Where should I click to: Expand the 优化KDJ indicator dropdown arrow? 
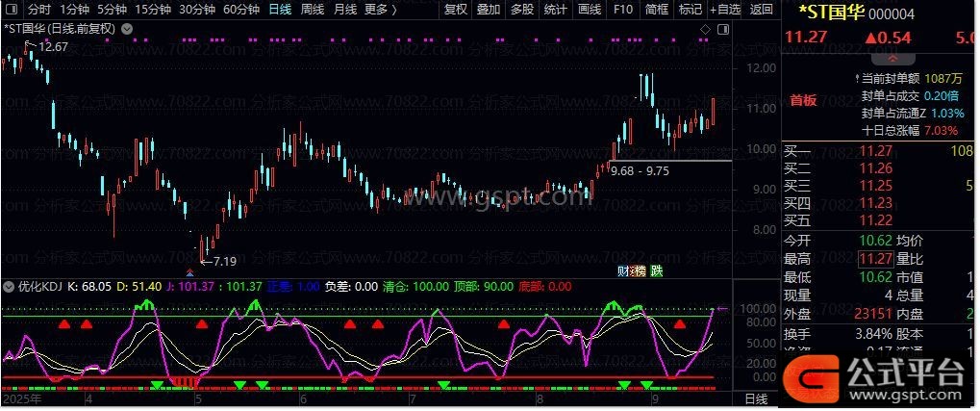pyautogui.click(x=10, y=287)
